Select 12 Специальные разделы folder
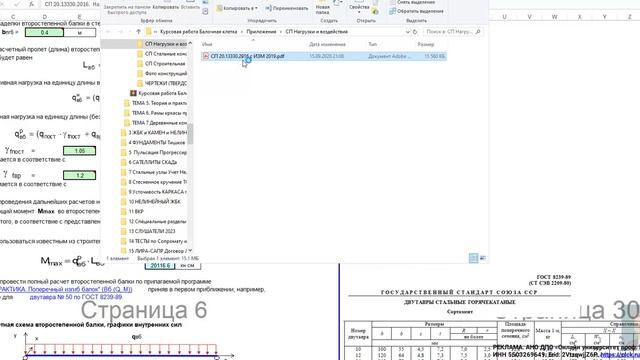The height and width of the screenshot is (360, 640). tap(154, 221)
